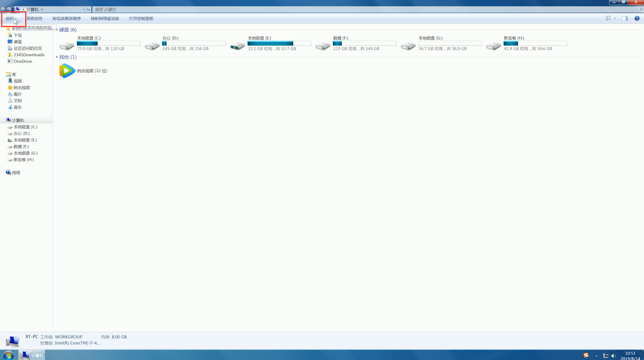Open the network tray icon
Viewport: 644px width, 360px height.
pos(605,356)
